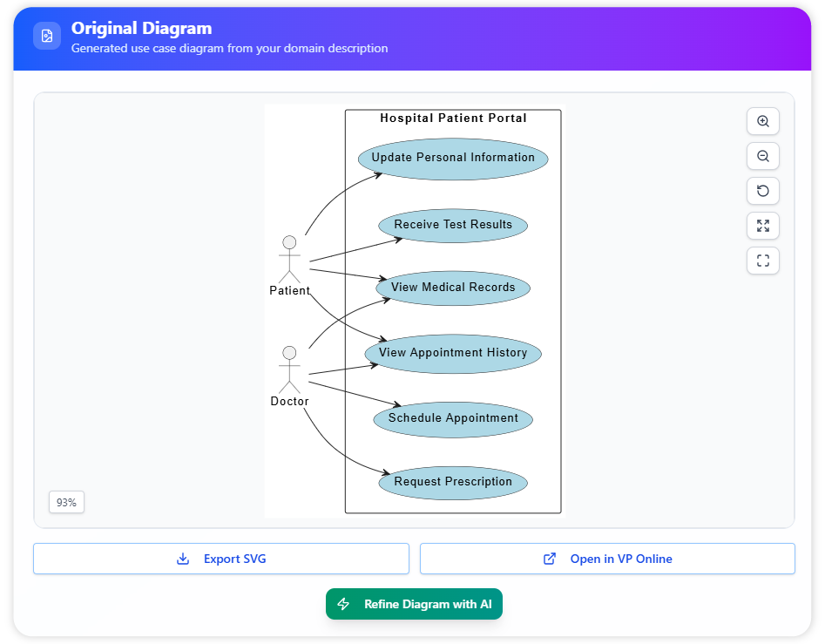Select the Receive Test Results use case
This screenshot has height=644, width=825.
coord(453,225)
